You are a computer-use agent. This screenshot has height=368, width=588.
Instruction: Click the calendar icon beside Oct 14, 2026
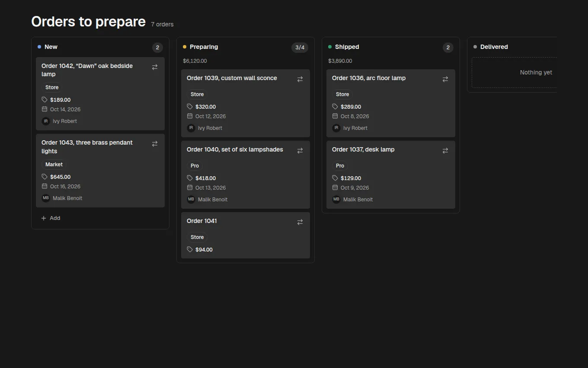click(45, 109)
